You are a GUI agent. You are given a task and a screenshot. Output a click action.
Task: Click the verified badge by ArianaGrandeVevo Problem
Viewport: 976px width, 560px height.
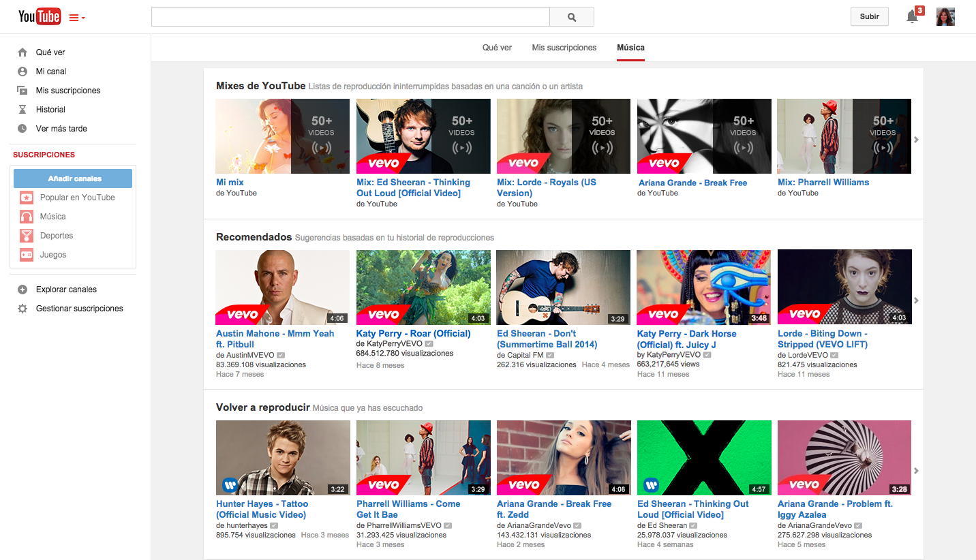point(858,526)
